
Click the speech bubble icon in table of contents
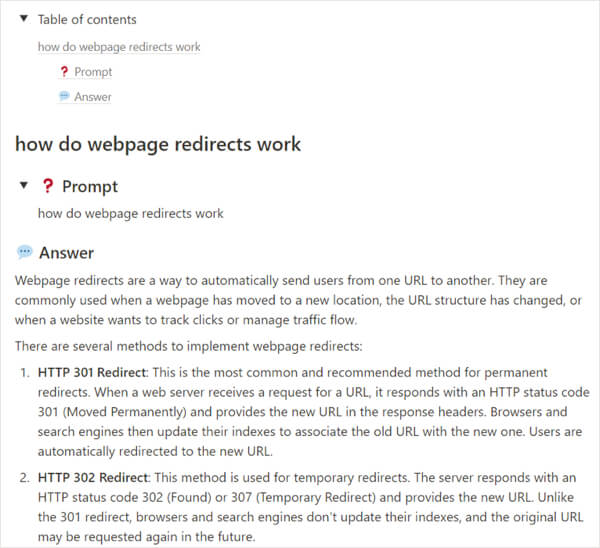[x=65, y=97]
